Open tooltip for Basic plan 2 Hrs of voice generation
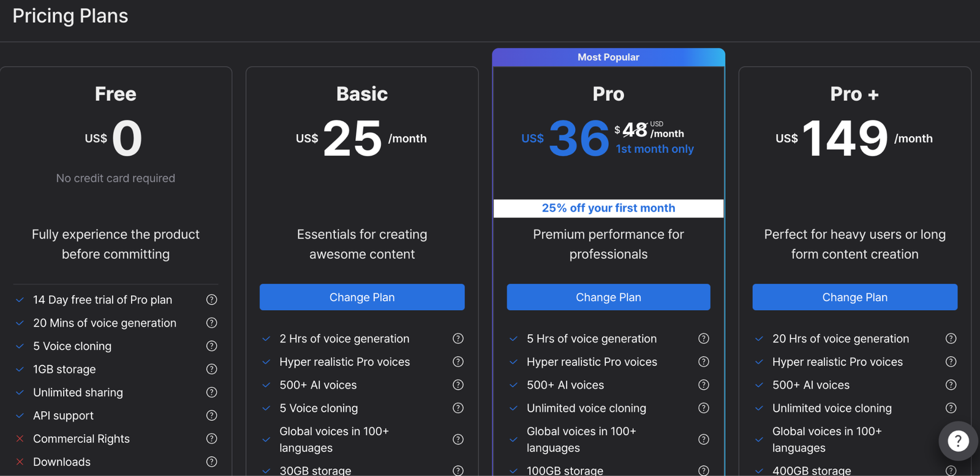This screenshot has width=980, height=476. point(458,338)
